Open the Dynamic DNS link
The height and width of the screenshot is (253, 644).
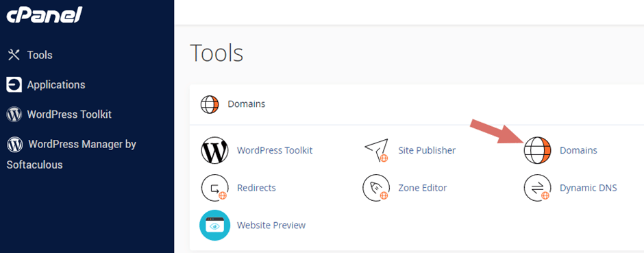point(588,188)
